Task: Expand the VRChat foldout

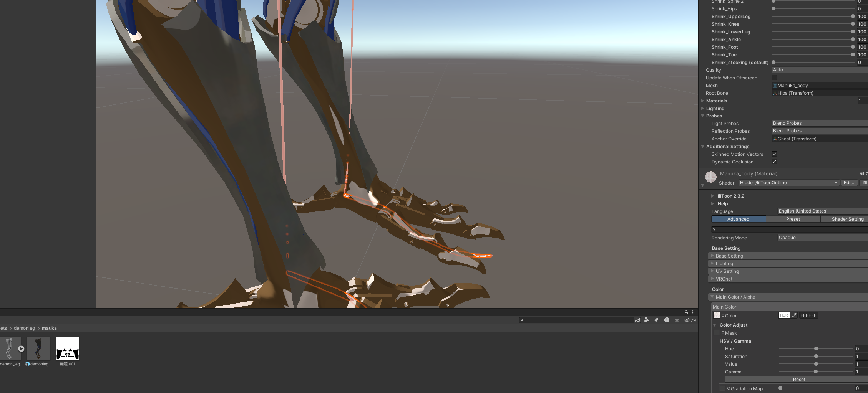Action: (788, 279)
